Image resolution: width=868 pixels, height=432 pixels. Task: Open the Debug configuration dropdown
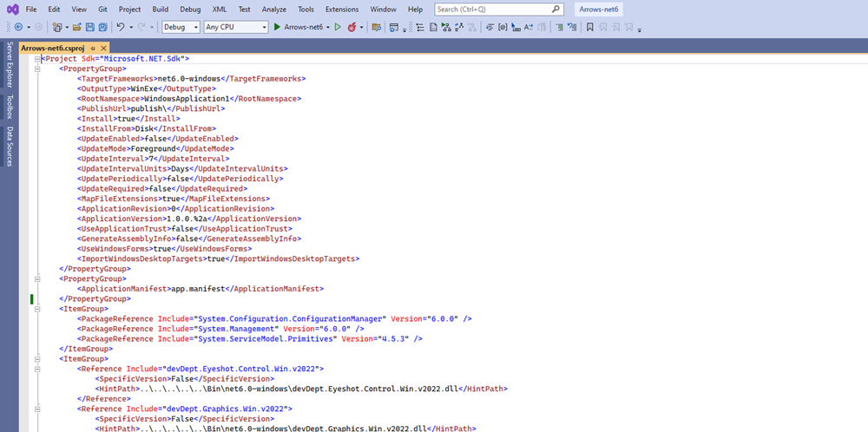coord(181,27)
